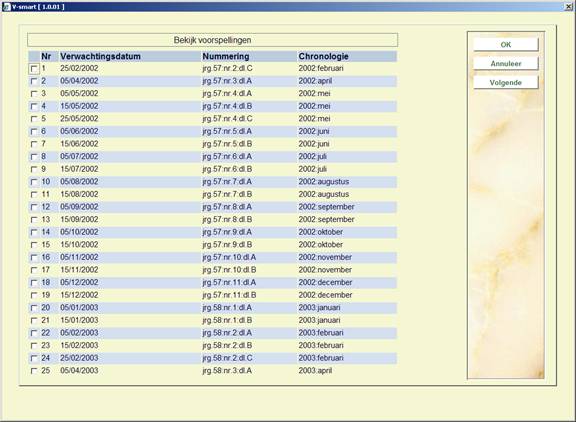Tick the checkbox for prediction nr 1

pyautogui.click(x=34, y=69)
